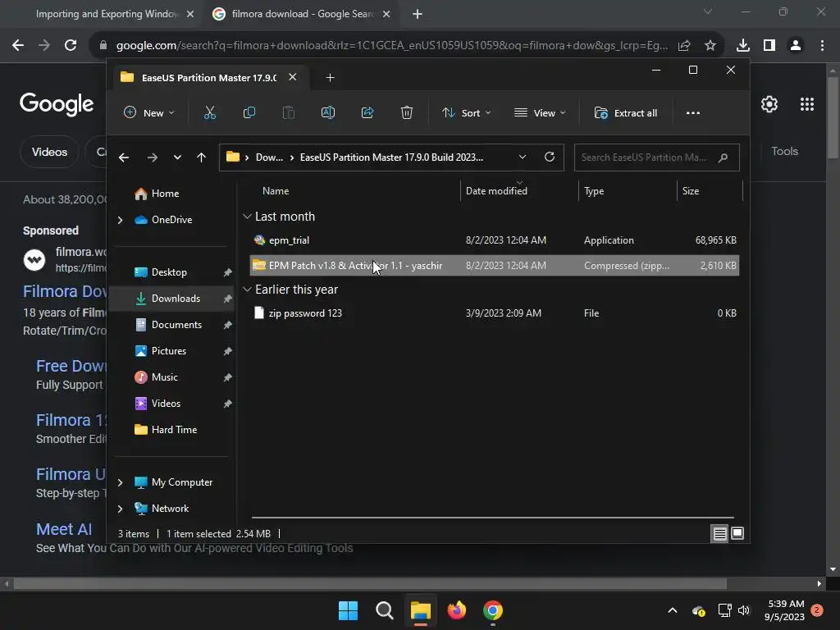Open the New dropdown in Explorer toolbar
This screenshot has height=630, width=840.
click(x=149, y=113)
